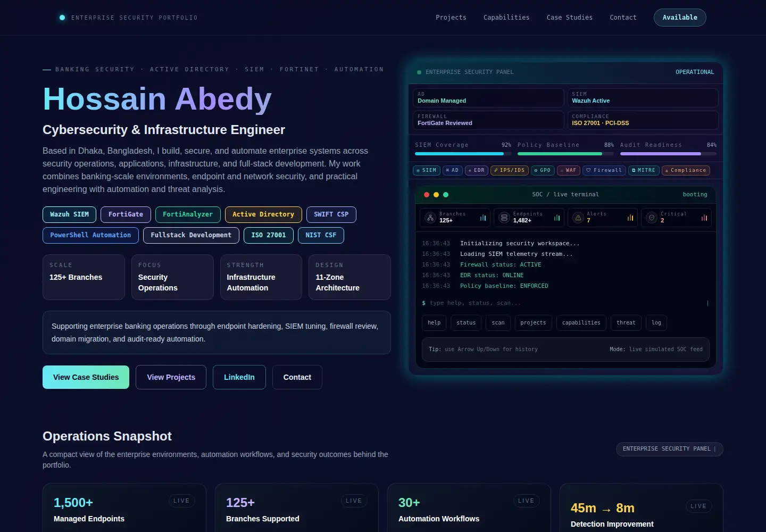Click the Audit Readiness progress bar
Image resolution: width=766 pixels, height=532 pixels.
tap(668, 154)
